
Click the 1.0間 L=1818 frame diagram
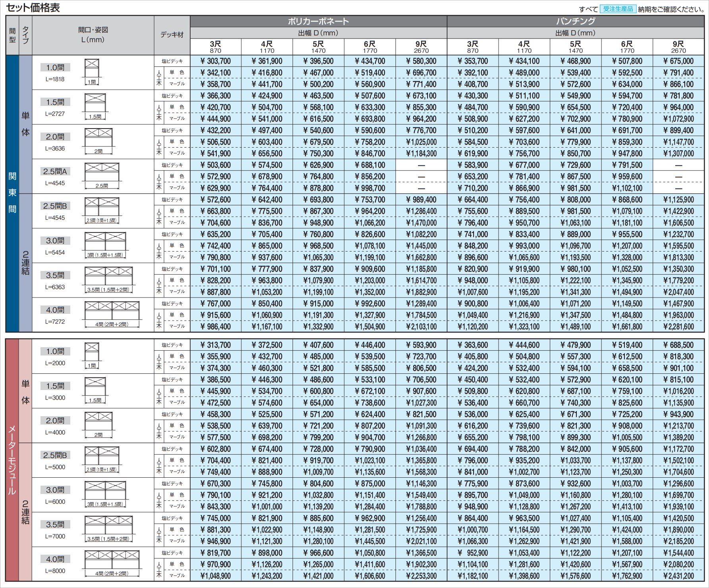(x=92, y=72)
